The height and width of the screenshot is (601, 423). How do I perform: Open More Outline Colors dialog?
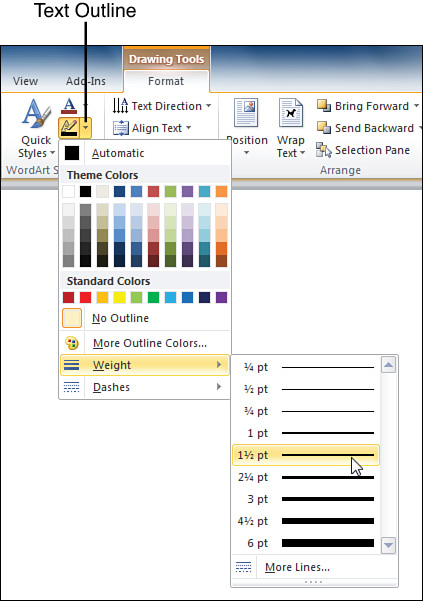pos(145,343)
